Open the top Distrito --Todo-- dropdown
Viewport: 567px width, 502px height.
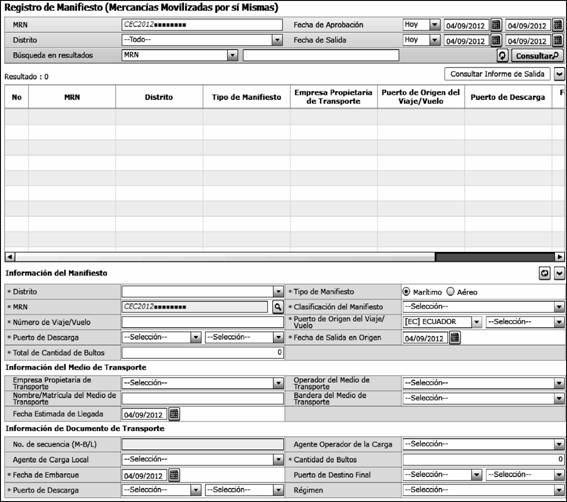click(x=277, y=40)
